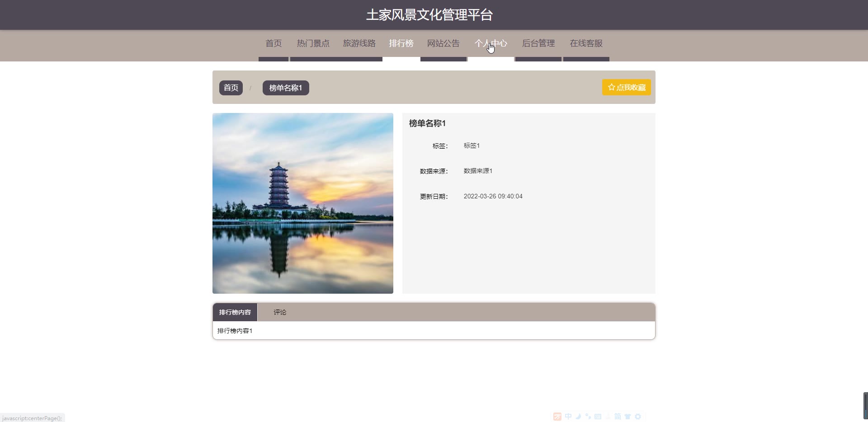Switch simplified Chinese 简 icon
Screen dimensions: 868x422
[618, 417]
